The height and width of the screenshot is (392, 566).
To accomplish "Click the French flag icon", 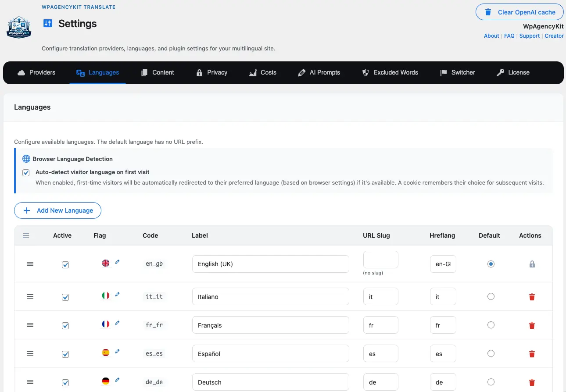I will click(106, 324).
